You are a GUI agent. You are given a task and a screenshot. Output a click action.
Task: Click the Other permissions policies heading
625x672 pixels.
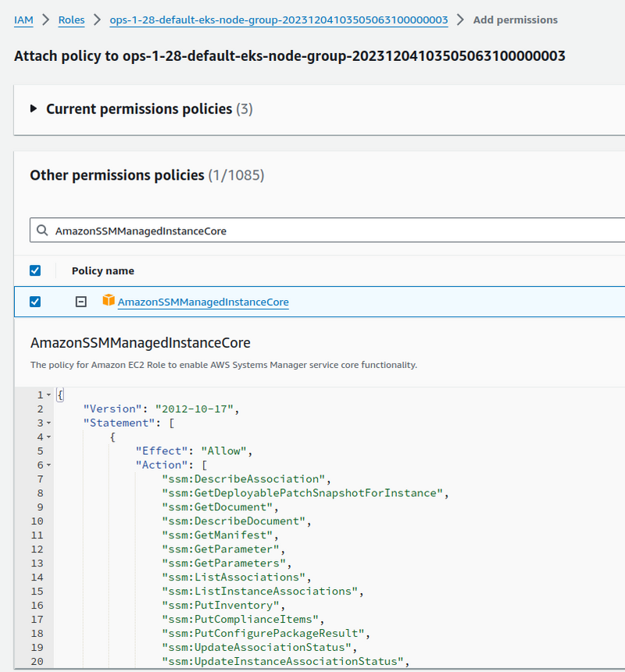(x=117, y=175)
